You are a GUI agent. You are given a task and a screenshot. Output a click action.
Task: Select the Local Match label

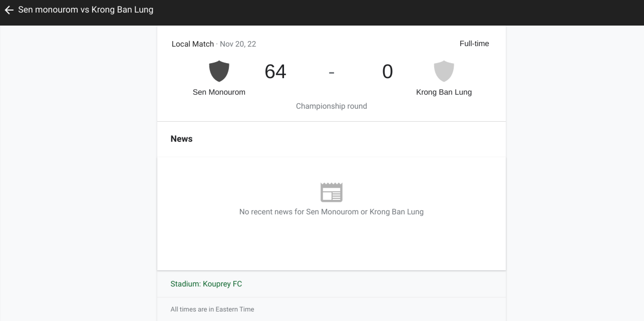(x=192, y=44)
